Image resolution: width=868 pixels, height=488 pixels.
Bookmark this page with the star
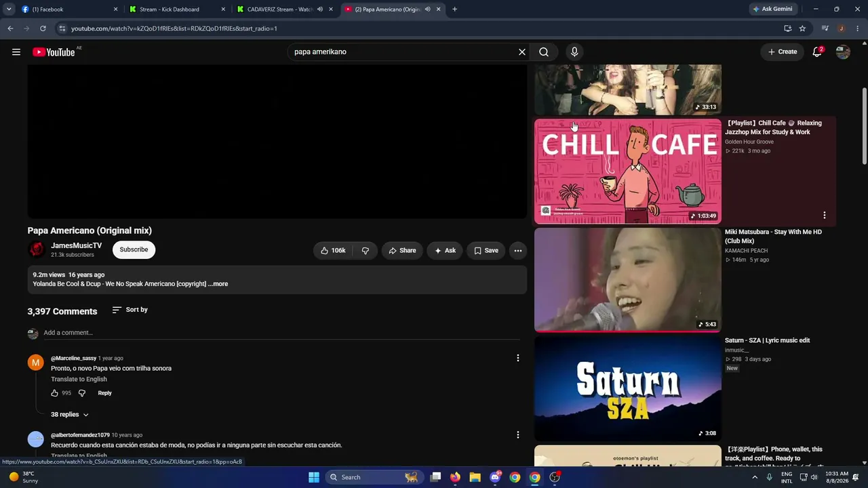(x=803, y=28)
